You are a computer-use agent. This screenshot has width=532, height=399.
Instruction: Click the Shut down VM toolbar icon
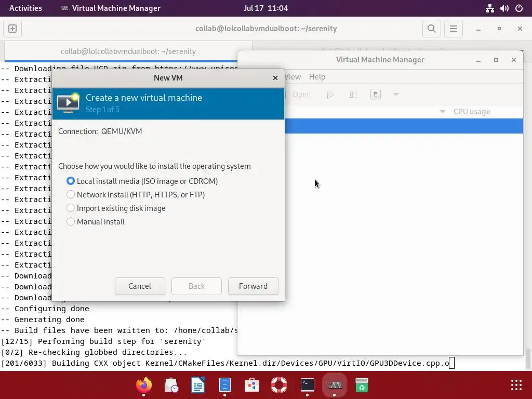(x=376, y=95)
